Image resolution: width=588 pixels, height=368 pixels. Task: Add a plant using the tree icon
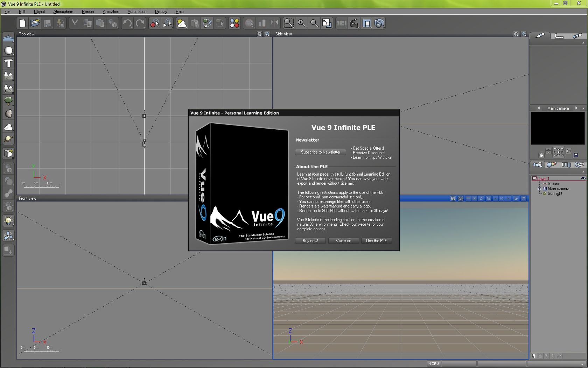(8, 101)
